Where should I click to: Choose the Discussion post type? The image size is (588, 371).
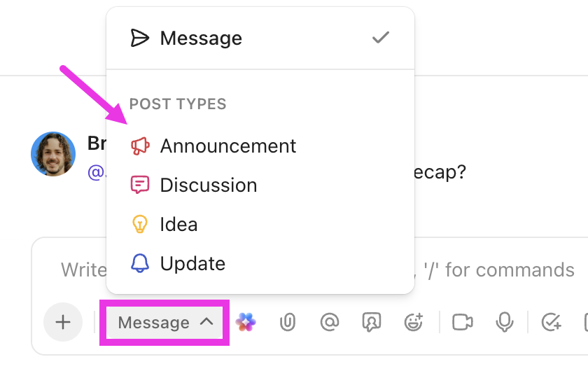pyautogui.click(x=208, y=185)
